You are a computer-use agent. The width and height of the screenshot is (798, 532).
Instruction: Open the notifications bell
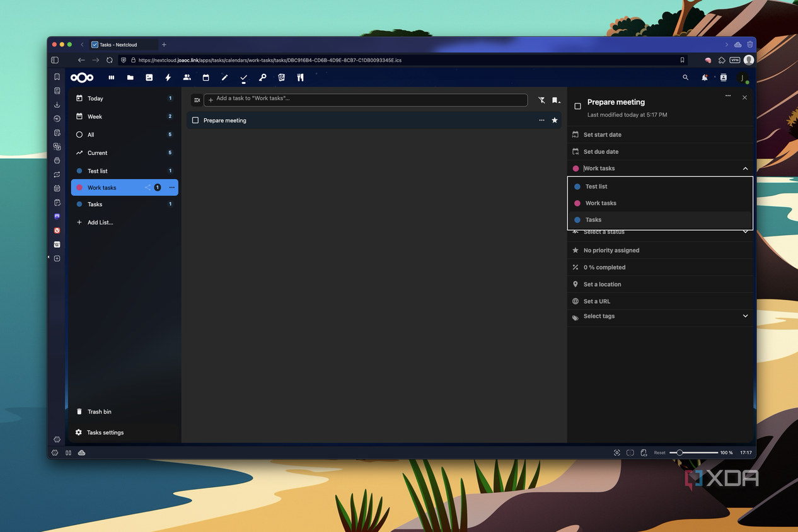coord(705,78)
